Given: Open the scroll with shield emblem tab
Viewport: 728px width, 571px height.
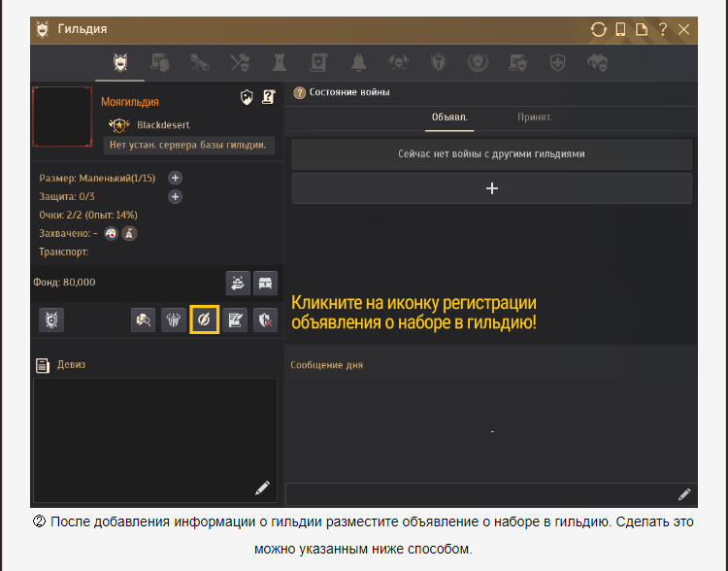Looking at the screenshot, I should [x=319, y=63].
